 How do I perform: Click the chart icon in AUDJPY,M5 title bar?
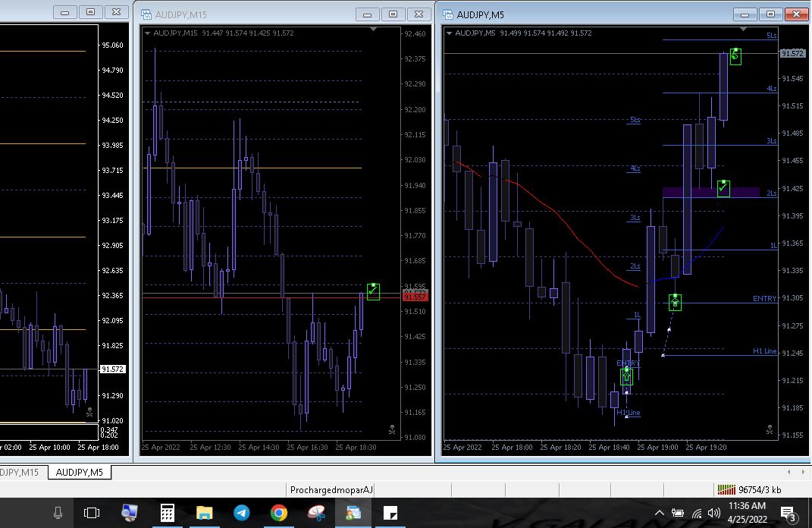click(448, 14)
